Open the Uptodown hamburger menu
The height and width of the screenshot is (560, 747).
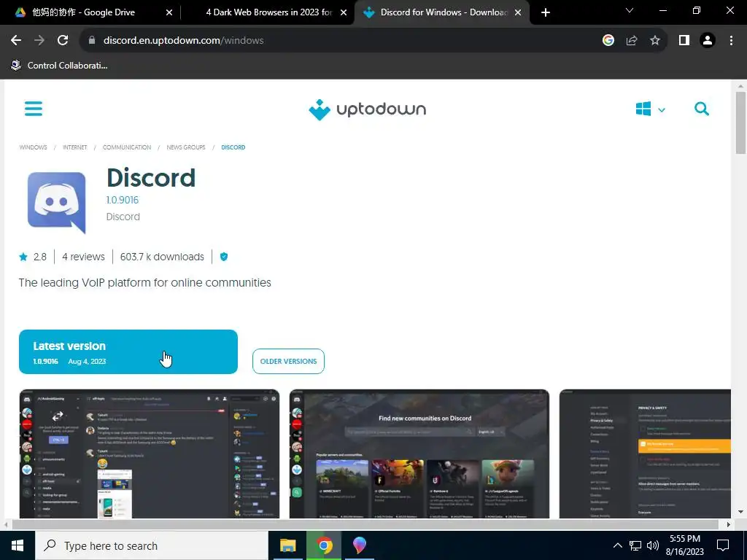[34, 109]
